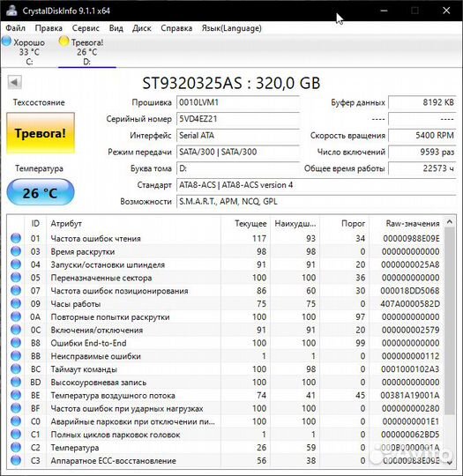Click raw value 00381A19001A

[410, 395]
